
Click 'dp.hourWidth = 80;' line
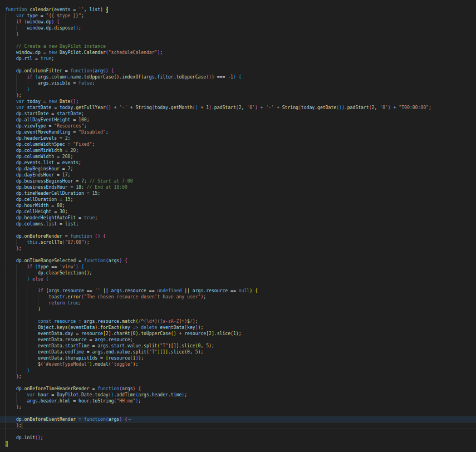click(x=41, y=205)
